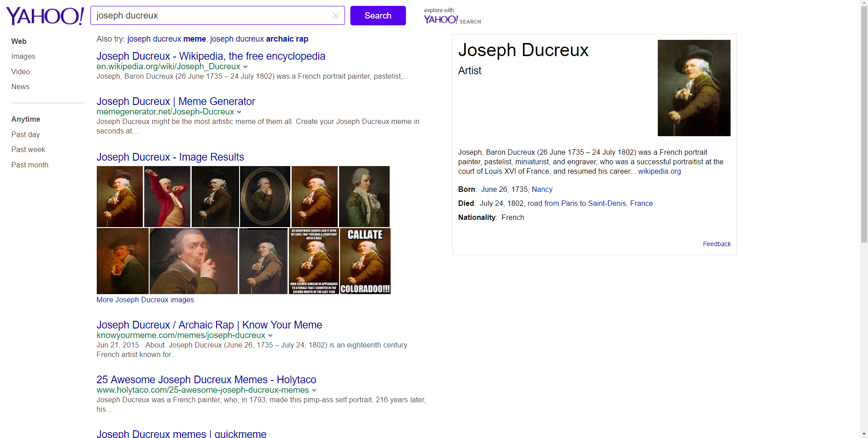The image size is (868, 438).
Task: Click the portrait image in knowledge panel
Action: coord(694,88)
